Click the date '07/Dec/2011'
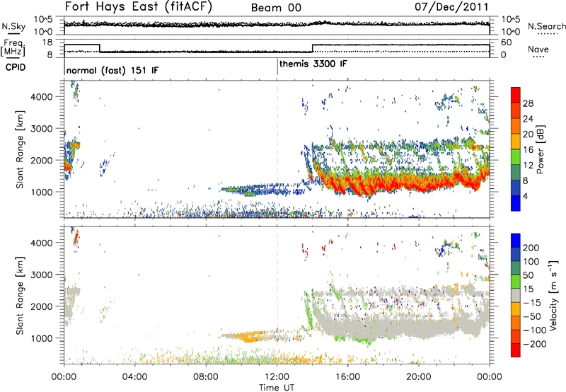Viewport: 566px width, 392px height. click(451, 7)
